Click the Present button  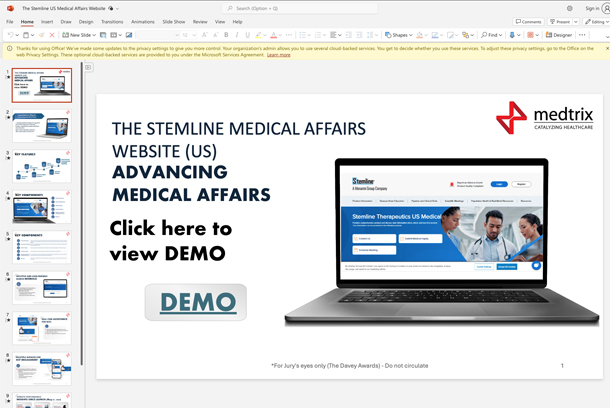560,22
